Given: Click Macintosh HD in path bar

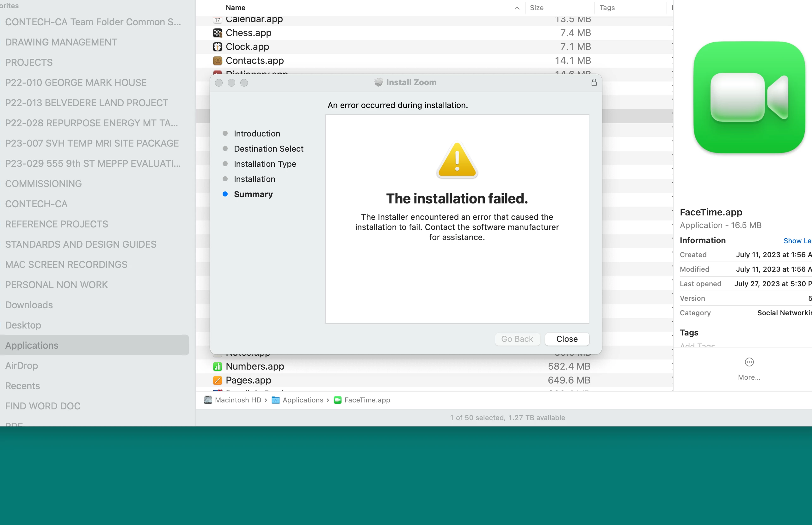Looking at the screenshot, I should (237, 400).
